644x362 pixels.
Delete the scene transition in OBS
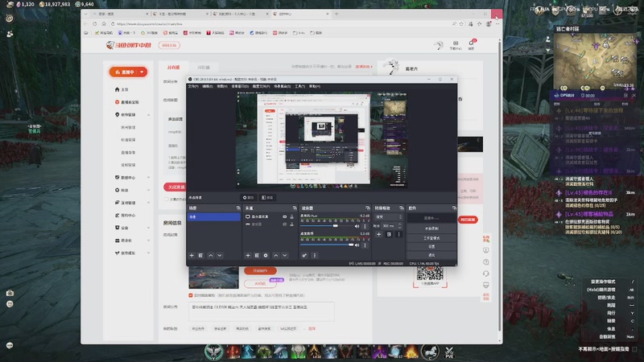[389, 234]
